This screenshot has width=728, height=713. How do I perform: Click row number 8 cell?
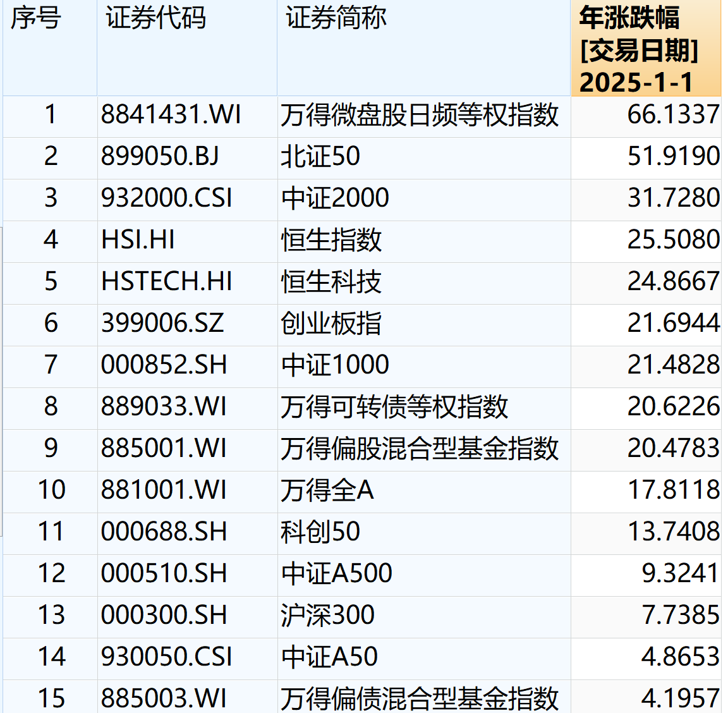[x=50, y=409]
